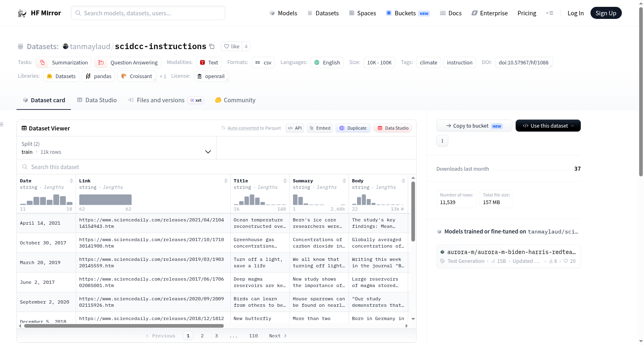Viewport: 644px width, 345px height.
Task: Open the Files and versions tab
Action: coord(166,100)
